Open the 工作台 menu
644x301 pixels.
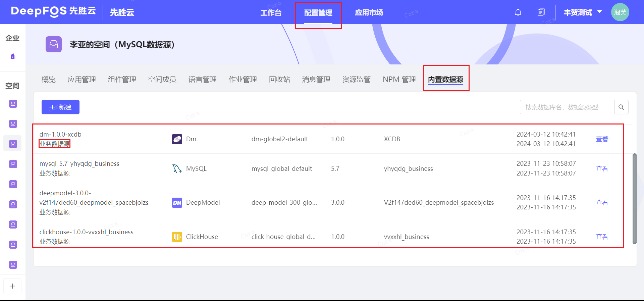(271, 13)
